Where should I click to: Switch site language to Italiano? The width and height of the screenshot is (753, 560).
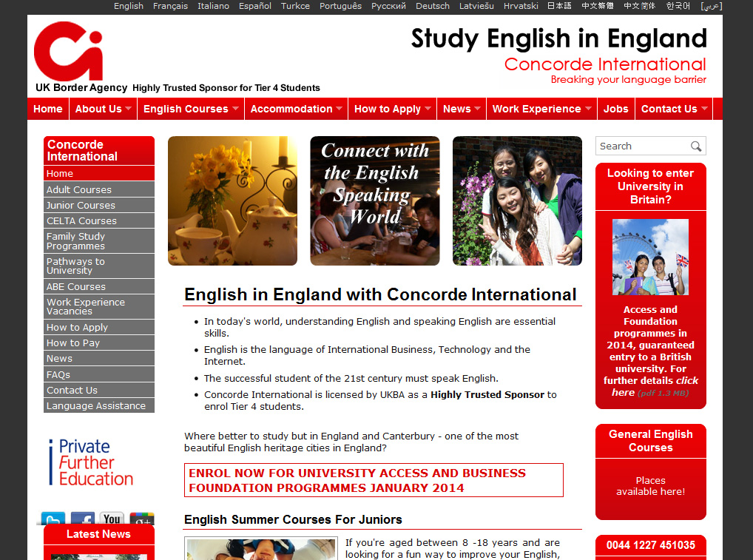point(213,6)
